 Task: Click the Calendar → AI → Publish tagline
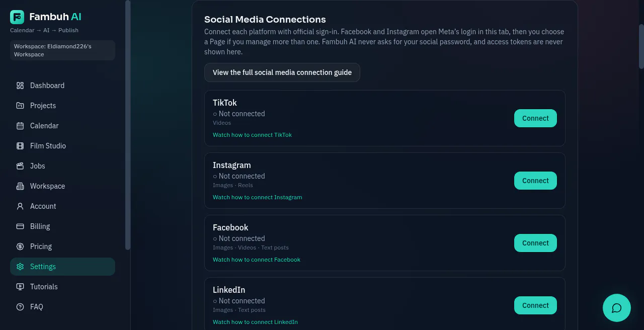point(44,30)
